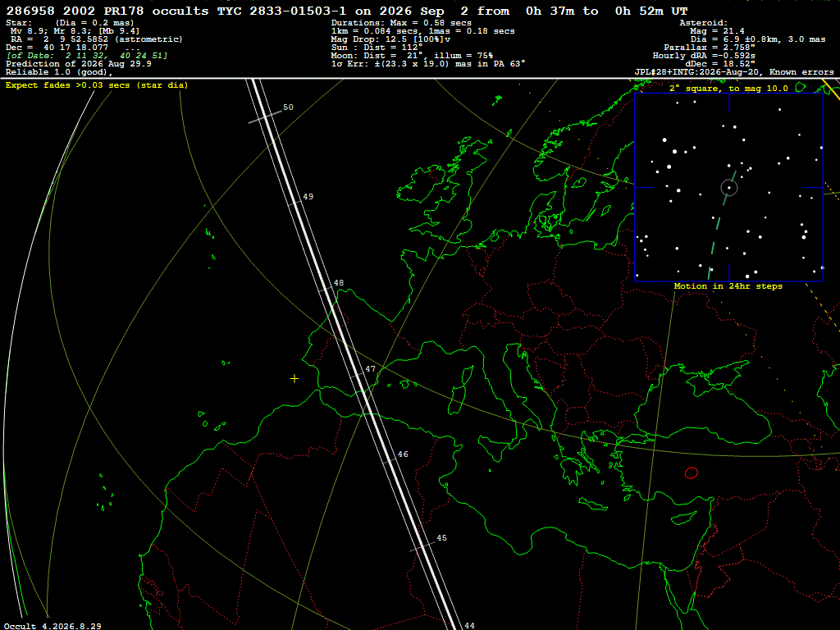Select the time tick labeled 47

(x=370, y=369)
